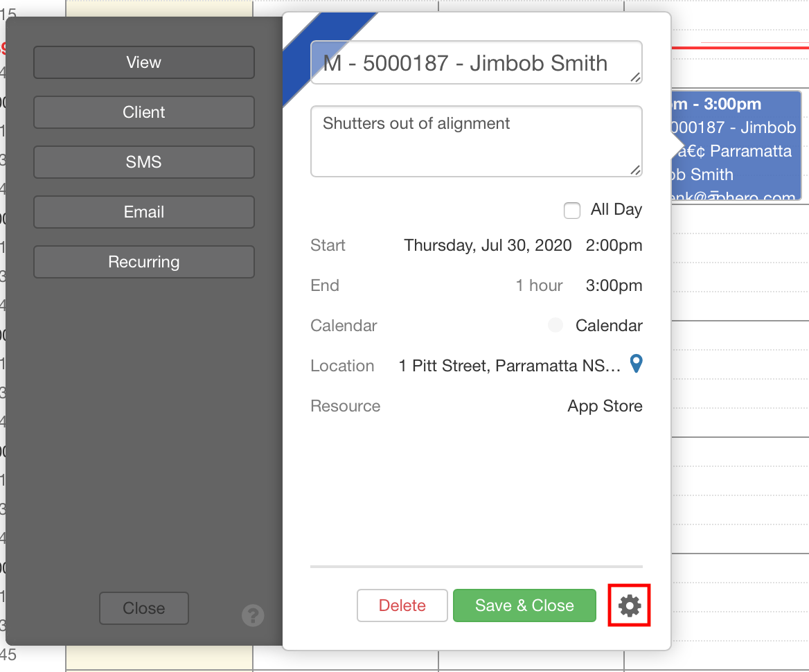809x672 pixels.
Task: Select the Calendar value dropdown
Action: [609, 326]
